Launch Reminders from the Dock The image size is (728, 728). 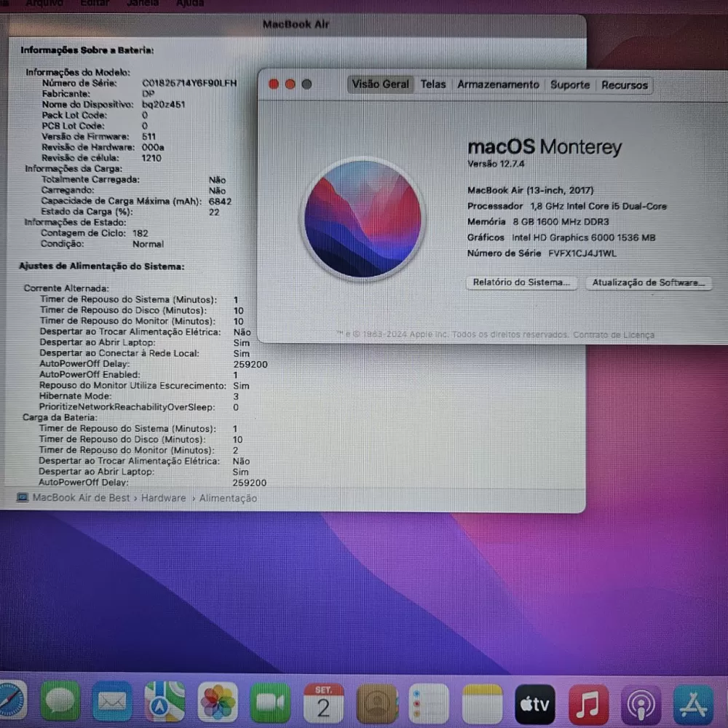point(429,703)
